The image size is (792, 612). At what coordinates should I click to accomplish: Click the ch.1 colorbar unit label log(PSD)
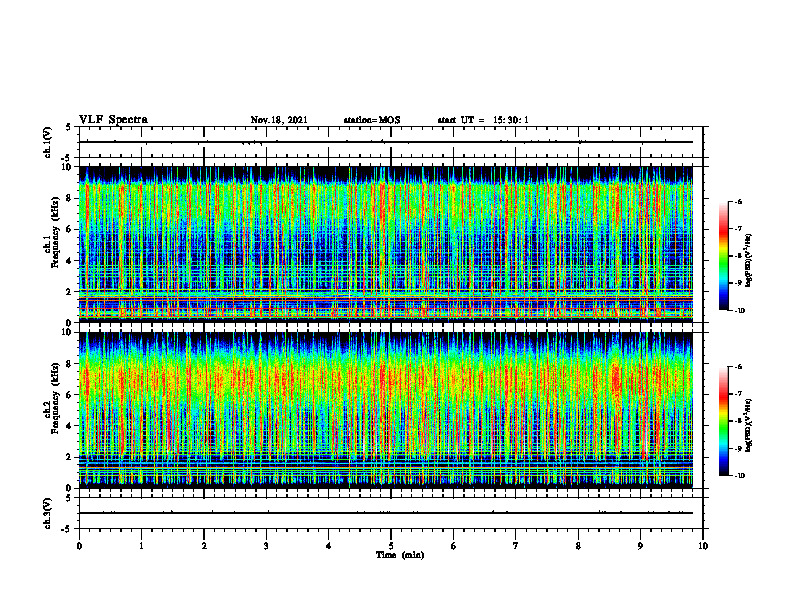click(x=749, y=261)
